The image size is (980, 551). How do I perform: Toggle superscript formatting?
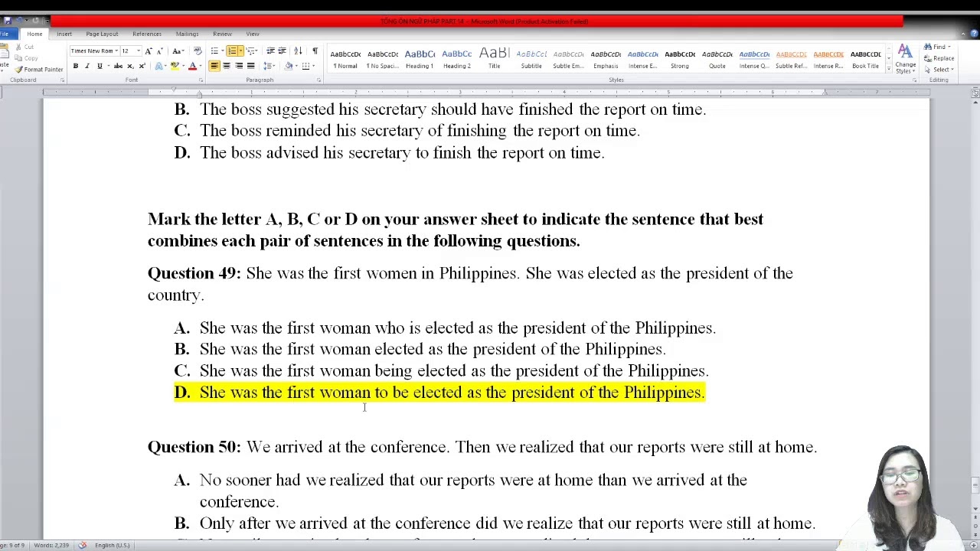(142, 66)
